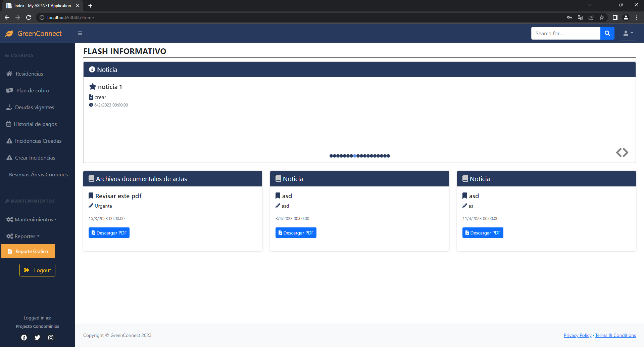Image resolution: width=644 pixels, height=347 pixels.
Task: Open the Facebook icon in sidebar footer
Action: [x=24, y=338]
